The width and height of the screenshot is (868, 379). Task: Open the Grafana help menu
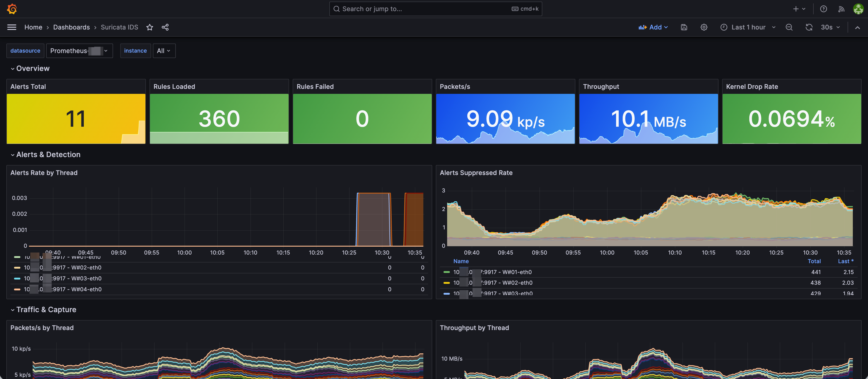[x=823, y=9]
